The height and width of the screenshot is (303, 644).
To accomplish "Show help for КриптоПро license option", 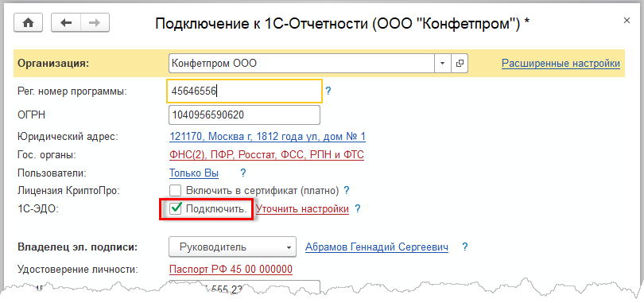I will tap(346, 191).
